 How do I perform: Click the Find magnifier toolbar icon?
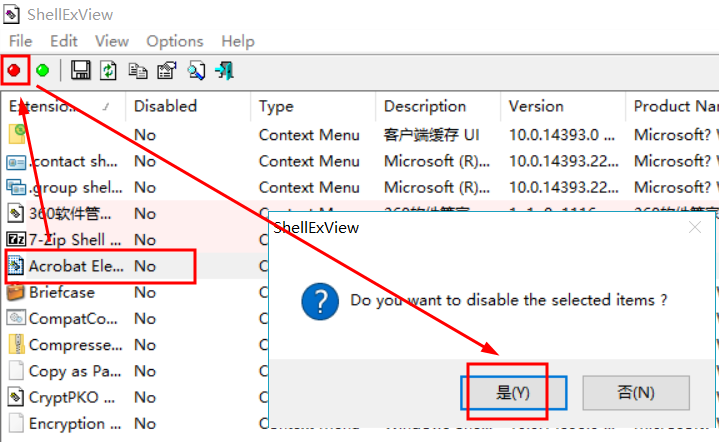pyautogui.click(x=196, y=71)
